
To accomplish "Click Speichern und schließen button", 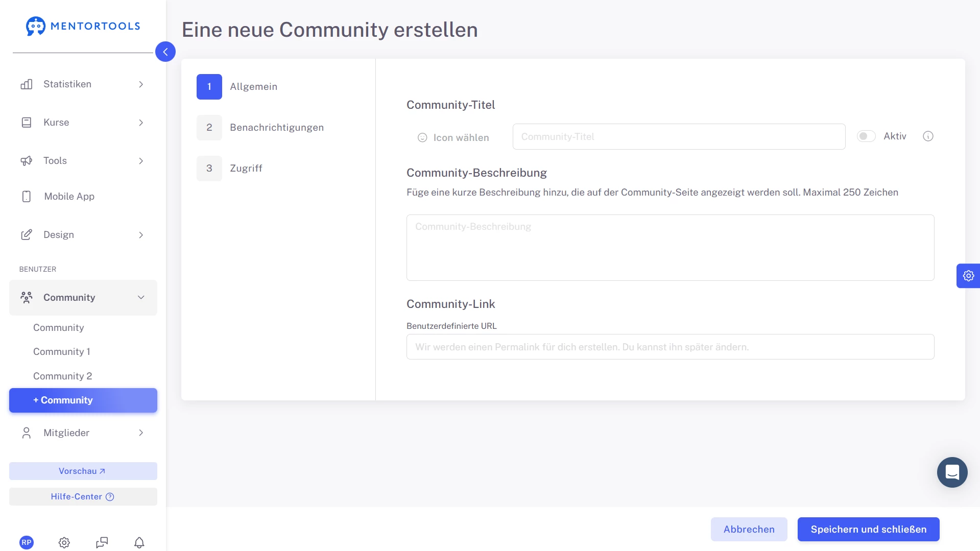I will (868, 529).
